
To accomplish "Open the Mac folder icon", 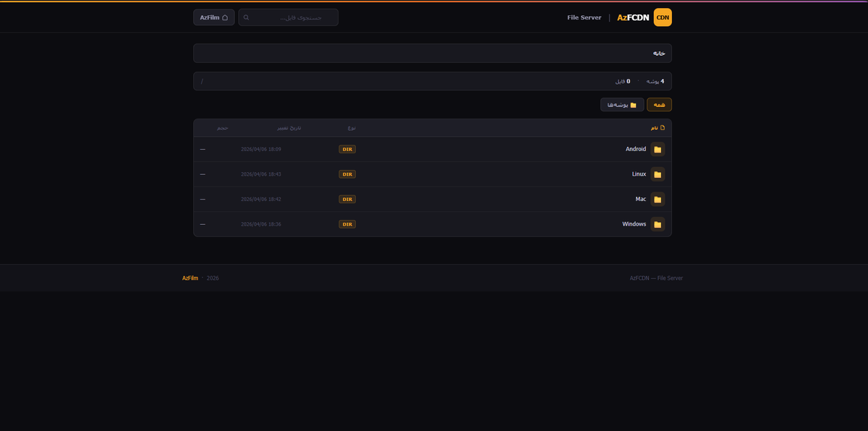I will point(658,199).
